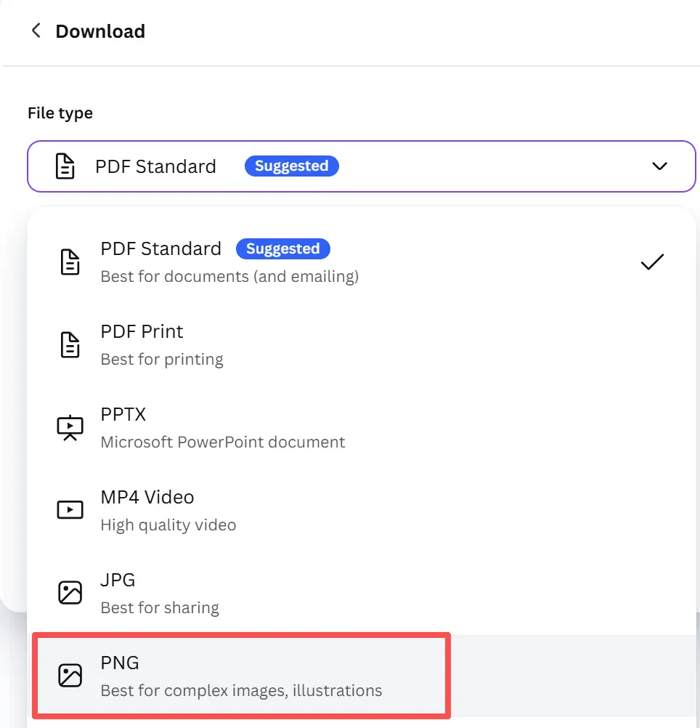Click the PDF Print document icon
The height and width of the screenshot is (728, 700).
pos(70,344)
